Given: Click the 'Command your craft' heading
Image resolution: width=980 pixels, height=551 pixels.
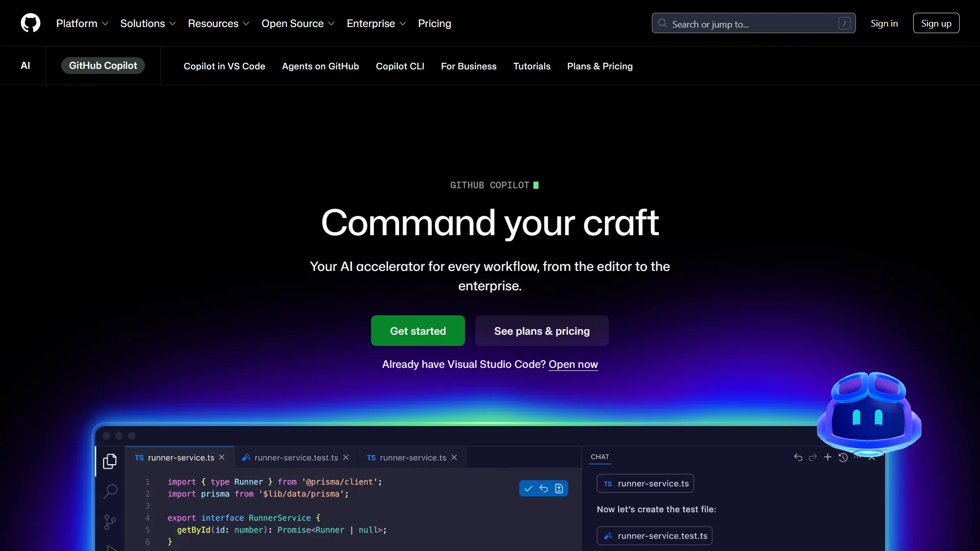Looking at the screenshot, I should [490, 223].
